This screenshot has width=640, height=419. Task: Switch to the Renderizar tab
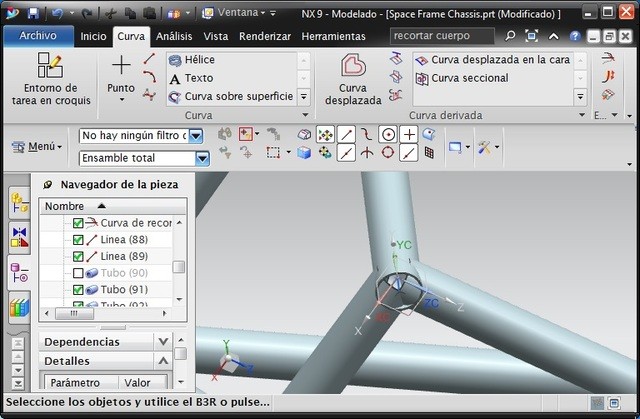click(264, 36)
